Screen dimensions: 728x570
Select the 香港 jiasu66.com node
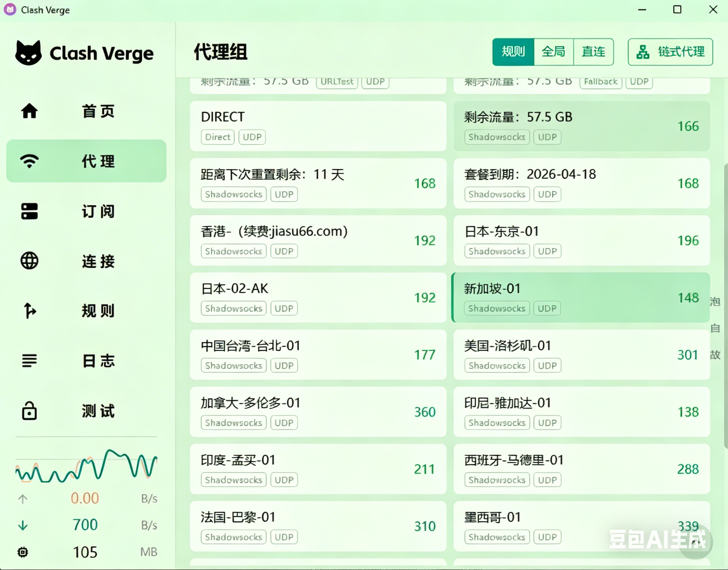(318, 240)
